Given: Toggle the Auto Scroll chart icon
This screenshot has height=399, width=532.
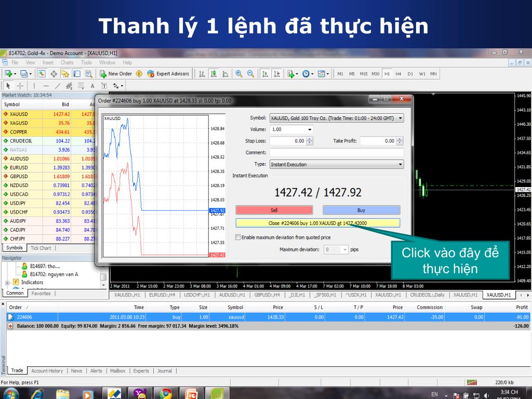Looking at the screenshot, I should [265, 74].
